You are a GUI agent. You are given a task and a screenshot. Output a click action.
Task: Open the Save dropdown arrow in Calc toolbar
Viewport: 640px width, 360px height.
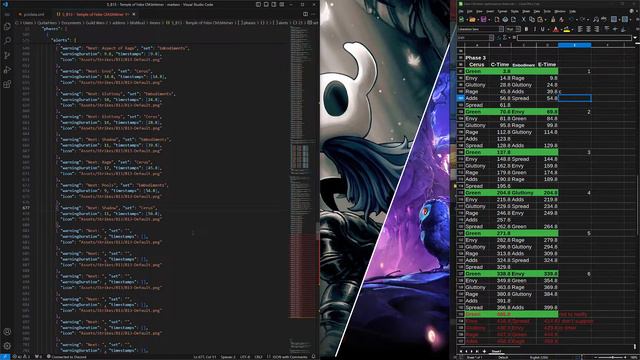(x=489, y=19)
